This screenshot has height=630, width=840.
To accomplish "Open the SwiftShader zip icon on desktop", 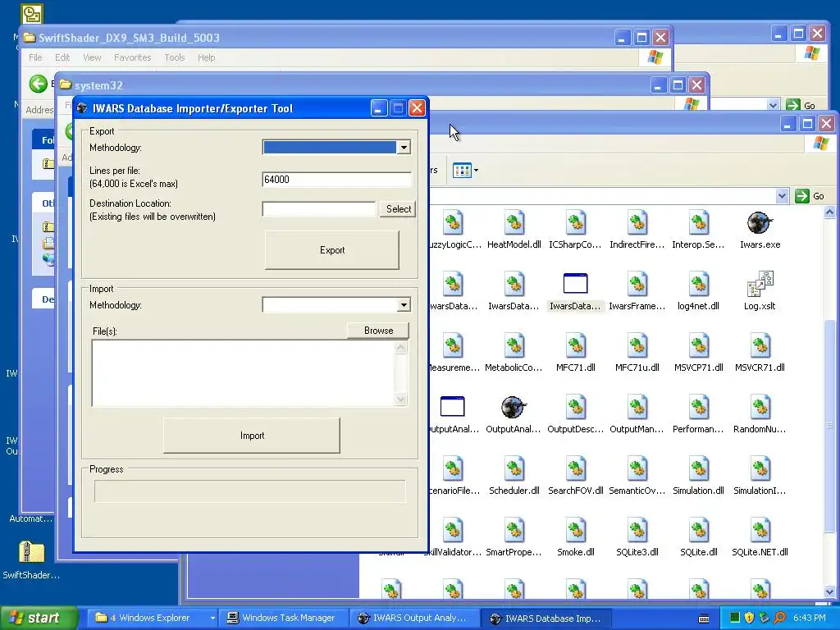I will tap(31, 552).
